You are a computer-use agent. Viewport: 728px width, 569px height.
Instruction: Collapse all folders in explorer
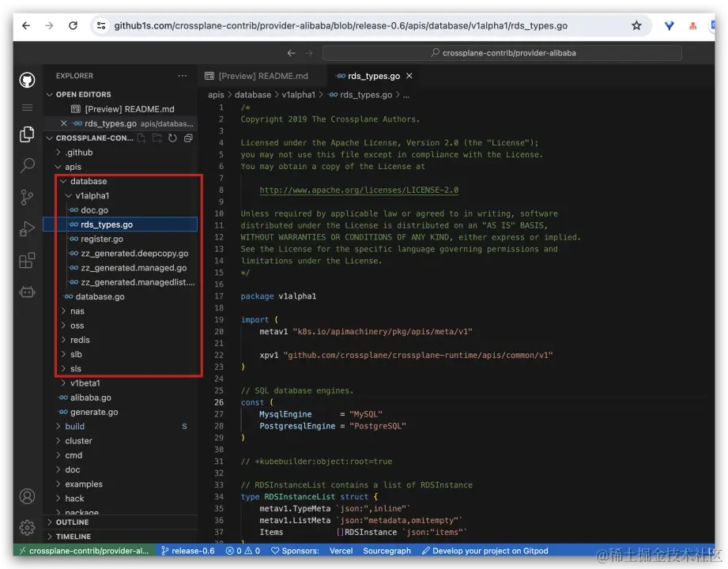pos(188,138)
